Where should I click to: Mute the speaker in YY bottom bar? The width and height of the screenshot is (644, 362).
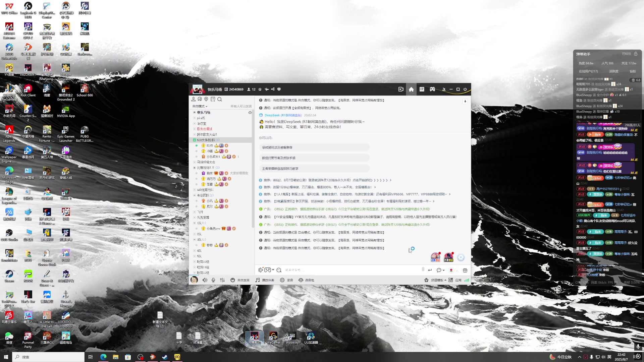coord(205,280)
